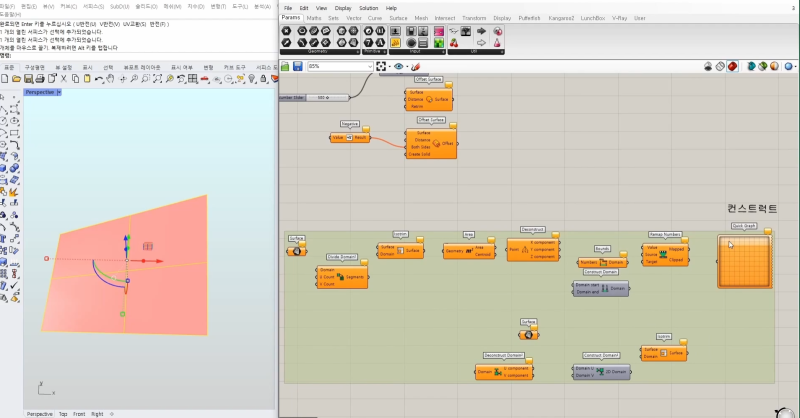
Task: Open the Perspective viewport dropdown arrow
Action: (x=60, y=92)
